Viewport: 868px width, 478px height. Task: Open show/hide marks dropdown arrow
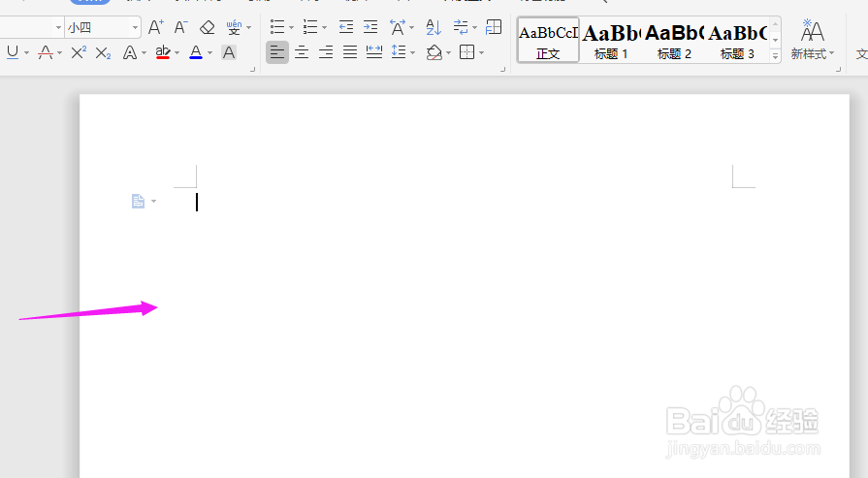(475, 27)
